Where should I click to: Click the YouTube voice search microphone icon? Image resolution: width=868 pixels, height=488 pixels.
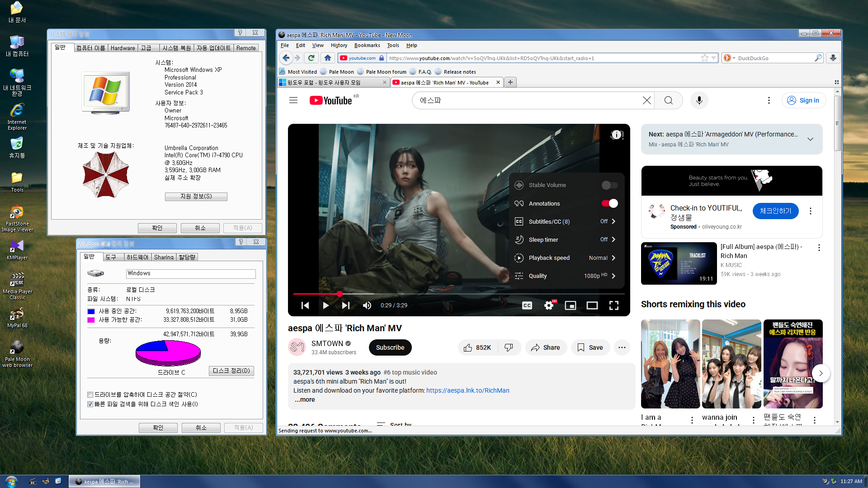pyautogui.click(x=699, y=100)
